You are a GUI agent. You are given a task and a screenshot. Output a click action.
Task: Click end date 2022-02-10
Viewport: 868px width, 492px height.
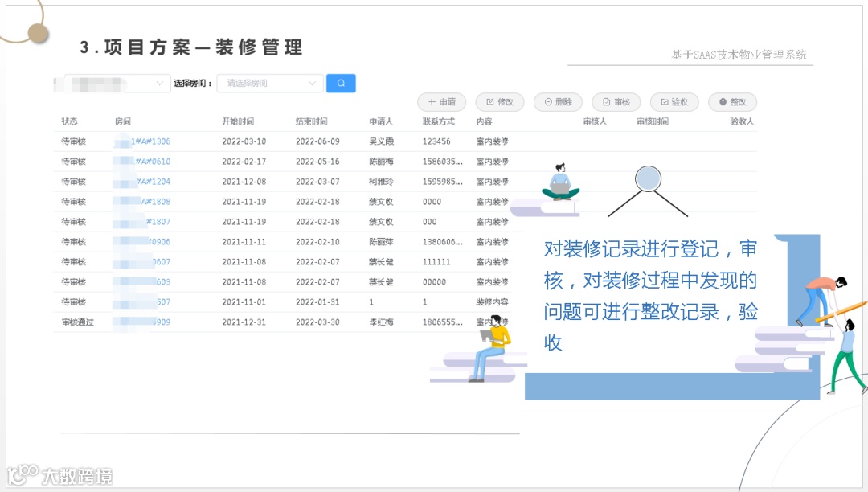click(317, 242)
